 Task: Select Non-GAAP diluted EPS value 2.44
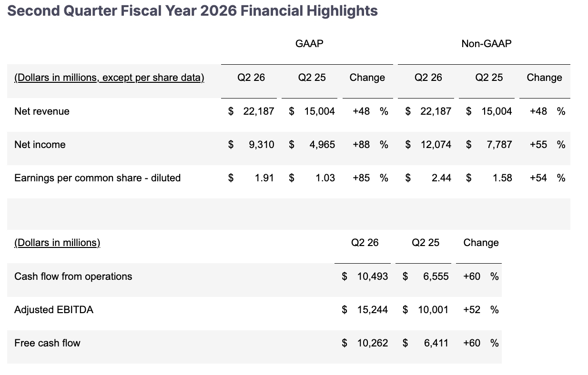tap(441, 178)
